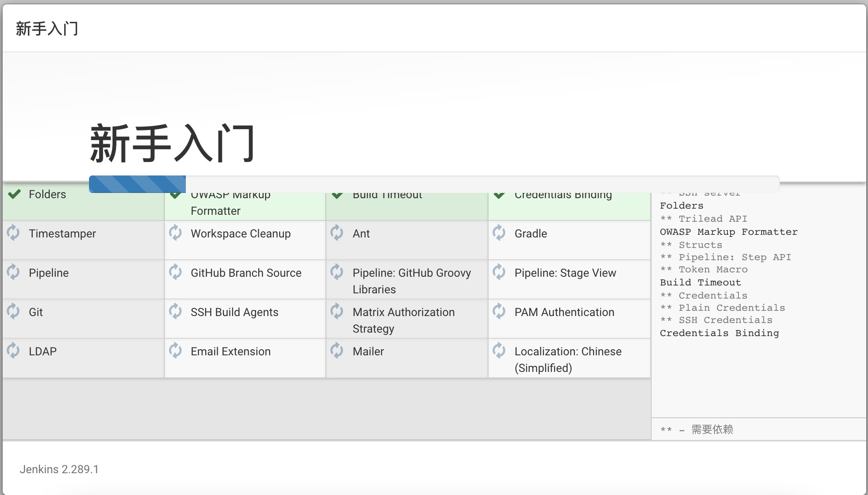This screenshot has height=495, width=868.
Task: Click the Plain Credentials log line
Action: point(722,308)
